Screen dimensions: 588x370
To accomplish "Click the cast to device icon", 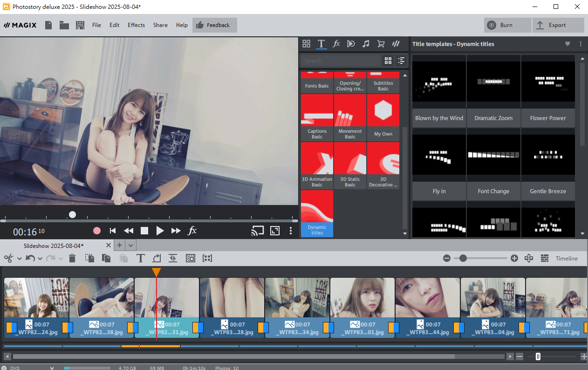I will coord(257,231).
